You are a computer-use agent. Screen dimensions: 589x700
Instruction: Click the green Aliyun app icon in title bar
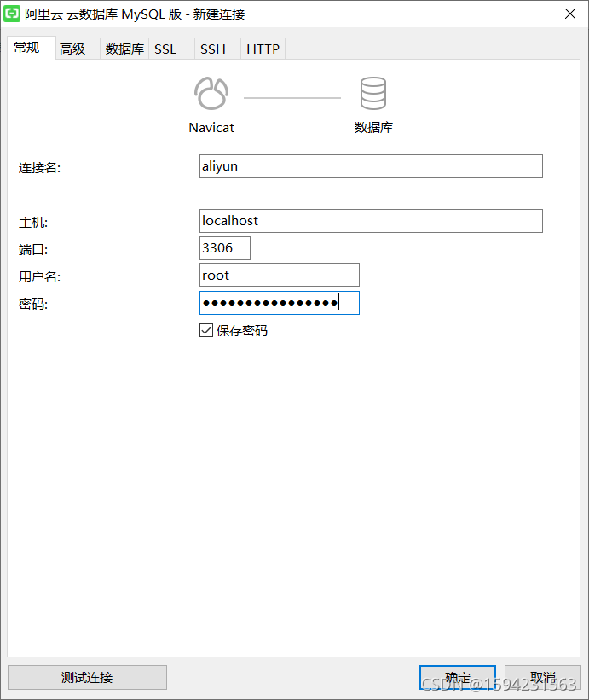click(x=12, y=14)
